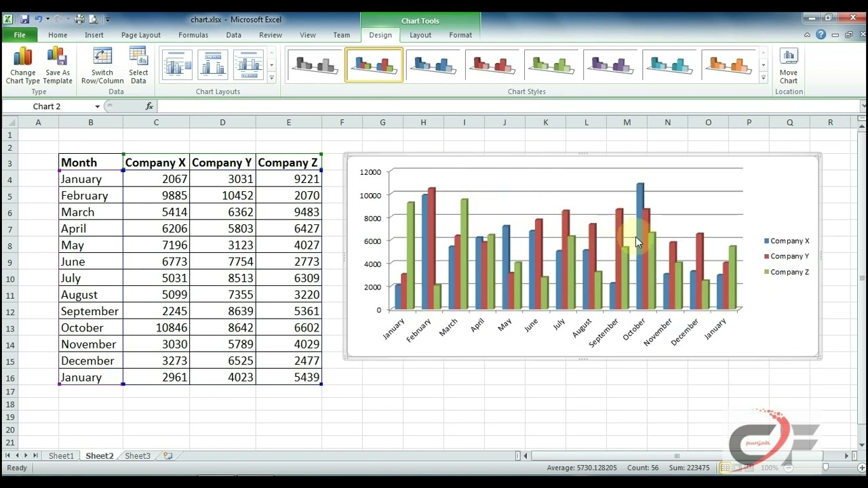The image size is (868, 488).
Task: Open the View ribbon tab
Action: 308,35
